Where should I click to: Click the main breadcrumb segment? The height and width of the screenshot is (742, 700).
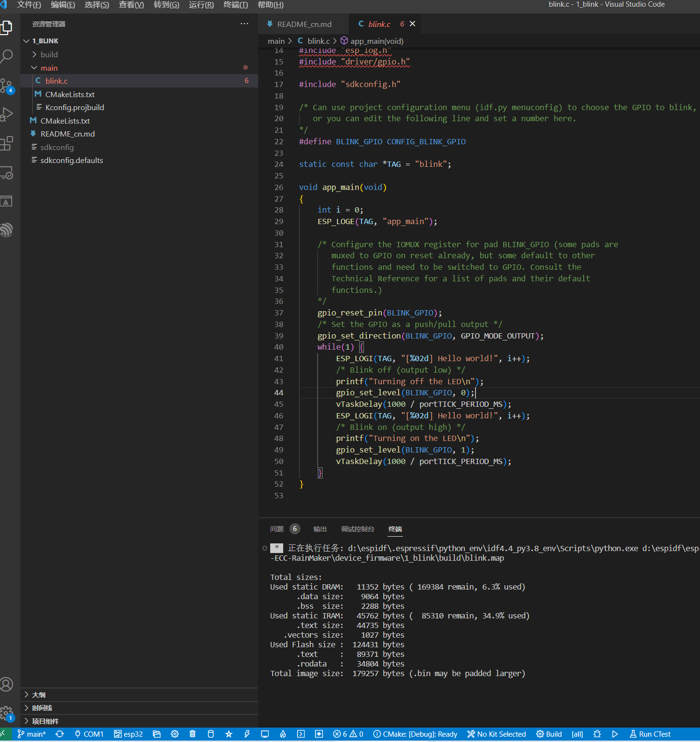(x=276, y=41)
